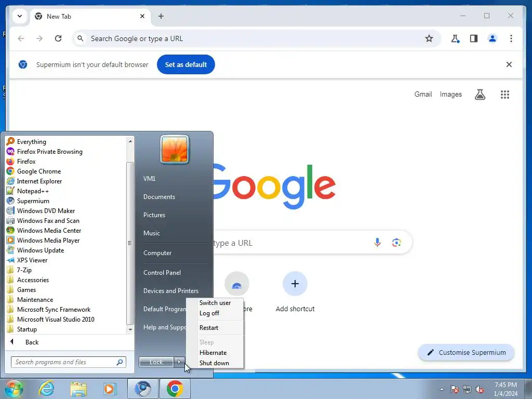Open the Google apps grid
This screenshot has width=532, height=399.
(505, 95)
